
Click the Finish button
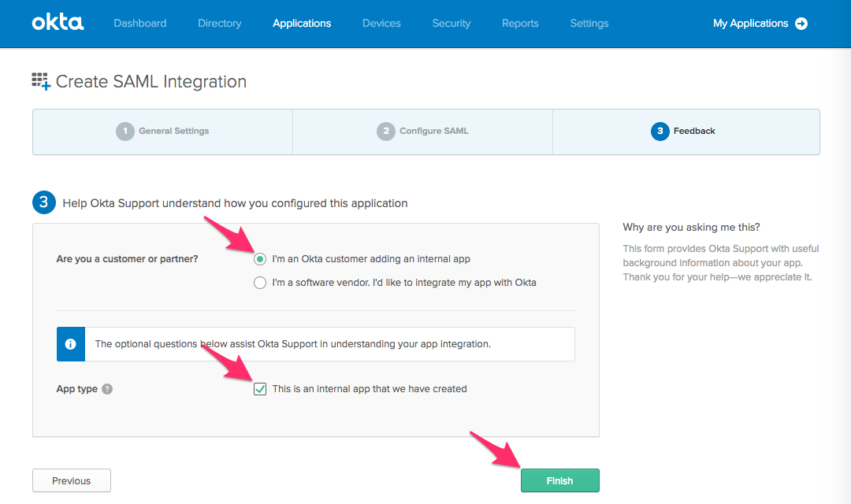(x=560, y=480)
